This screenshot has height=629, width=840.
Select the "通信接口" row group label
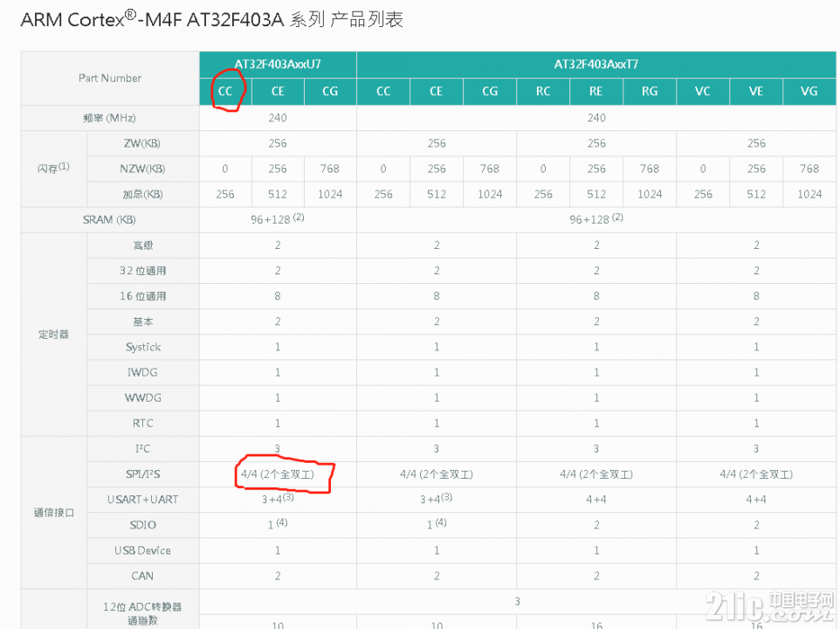click(53, 513)
